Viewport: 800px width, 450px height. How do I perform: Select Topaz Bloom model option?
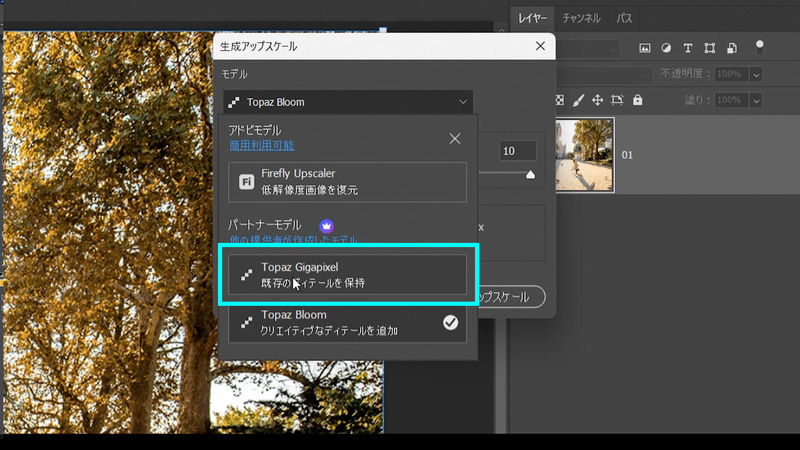click(347, 322)
